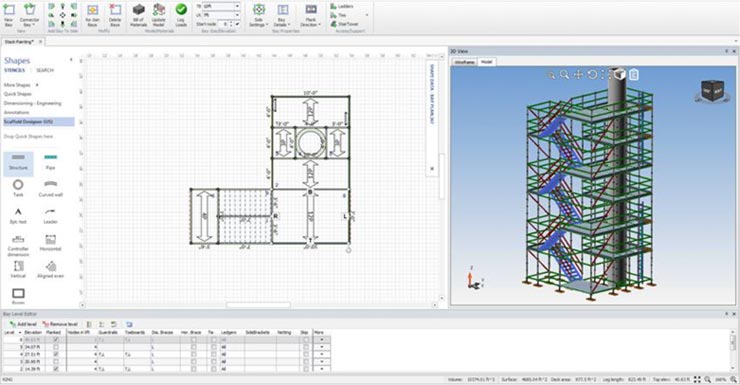The height and width of the screenshot is (385, 740).
Task: Toggle Planked checkbox for level 3
Action: pos(56,361)
